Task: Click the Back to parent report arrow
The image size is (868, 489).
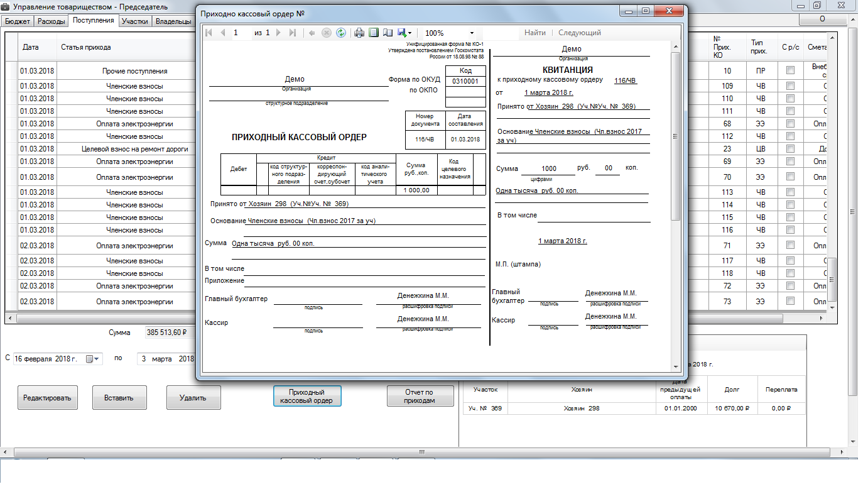Action: [x=312, y=33]
